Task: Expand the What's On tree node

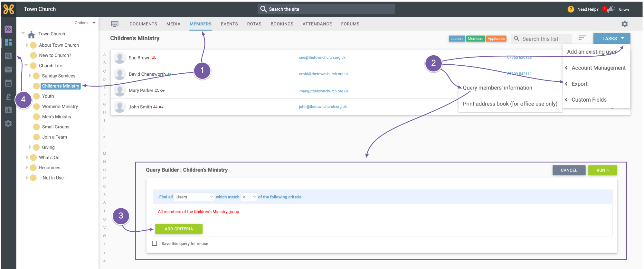Action: pos(27,157)
